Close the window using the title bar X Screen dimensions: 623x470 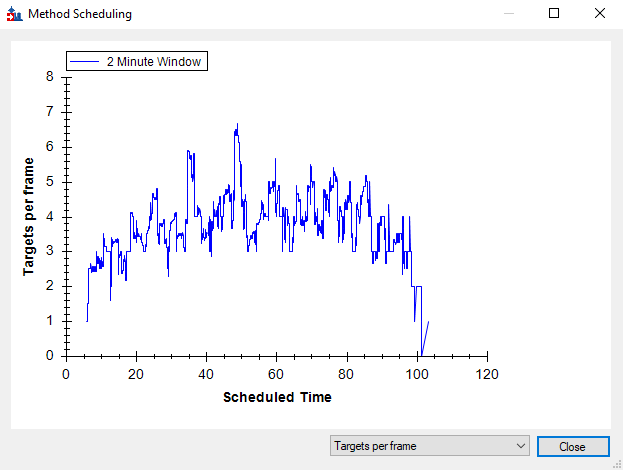coord(599,14)
